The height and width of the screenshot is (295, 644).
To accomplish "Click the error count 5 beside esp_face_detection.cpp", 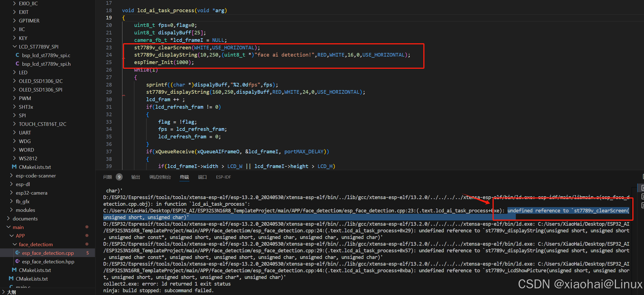I will pyautogui.click(x=87, y=253).
